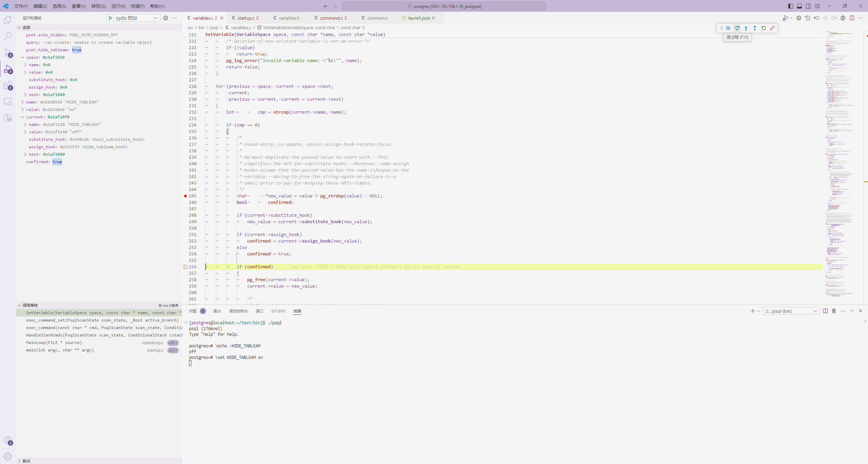Click Step Out in the debug toolbar
868x464 pixels.
coord(755,28)
